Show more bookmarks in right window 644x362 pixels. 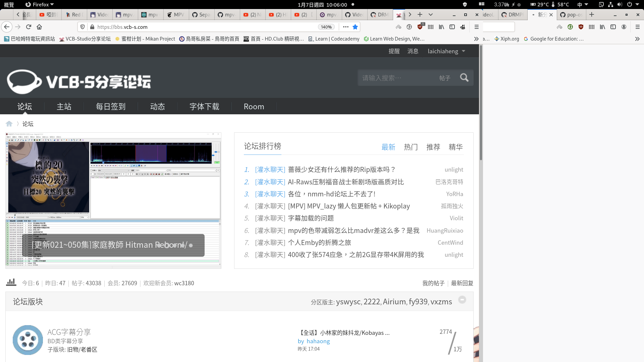coord(637,39)
